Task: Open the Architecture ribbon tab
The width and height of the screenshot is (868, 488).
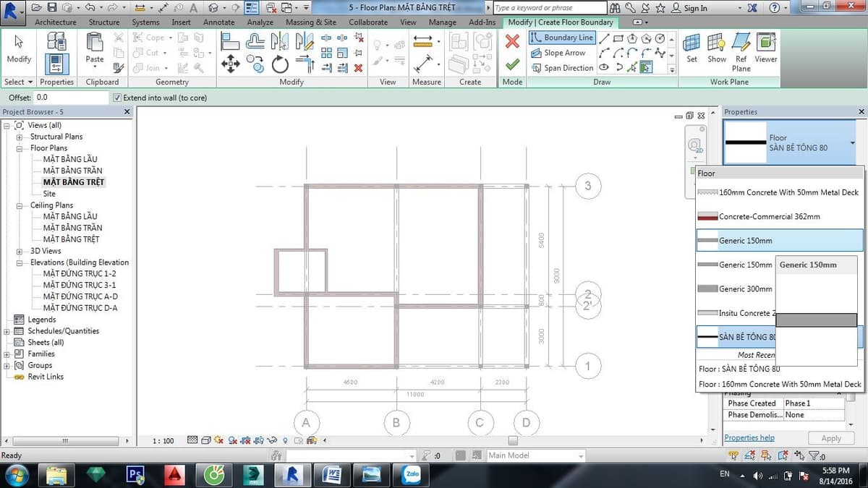Action: 56,22
